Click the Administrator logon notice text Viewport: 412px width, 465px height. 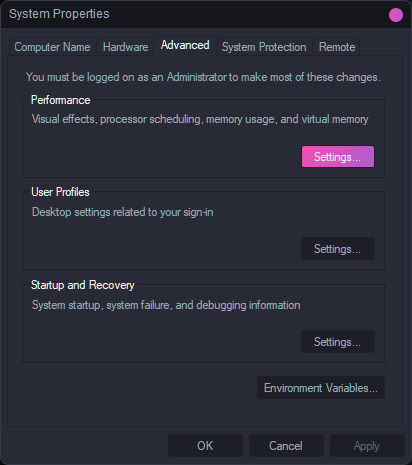coord(203,77)
